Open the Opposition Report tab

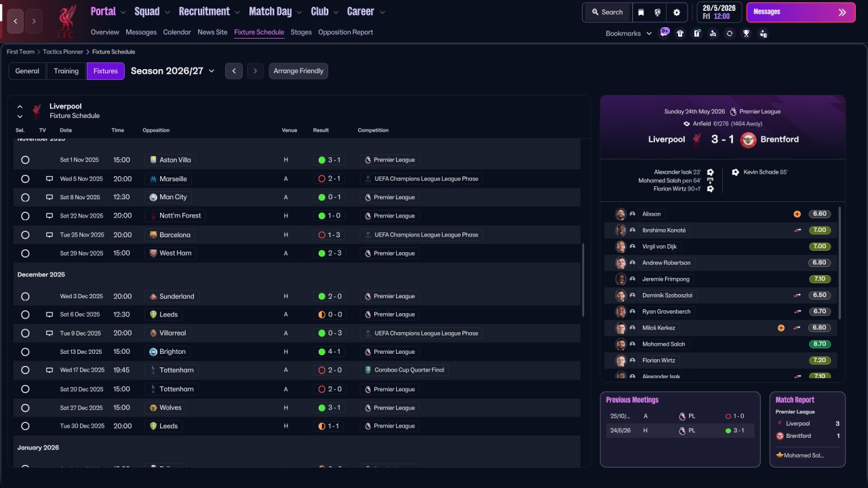click(345, 32)
